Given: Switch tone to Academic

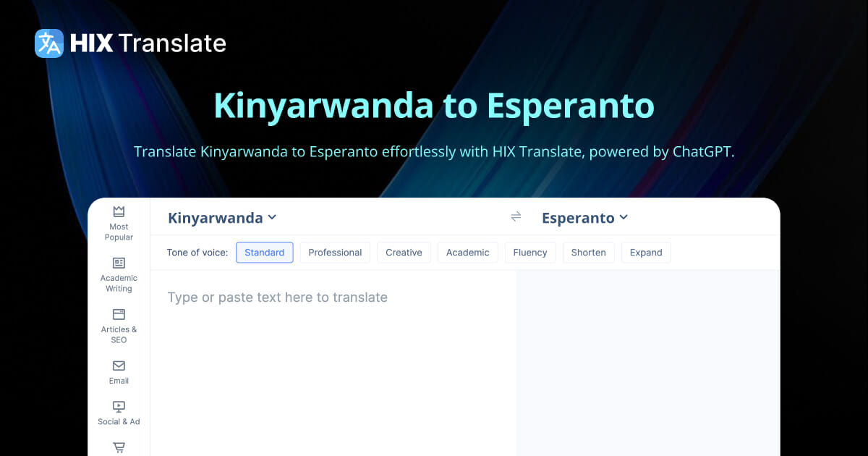Looking at the screenshot, I should 467,252.
